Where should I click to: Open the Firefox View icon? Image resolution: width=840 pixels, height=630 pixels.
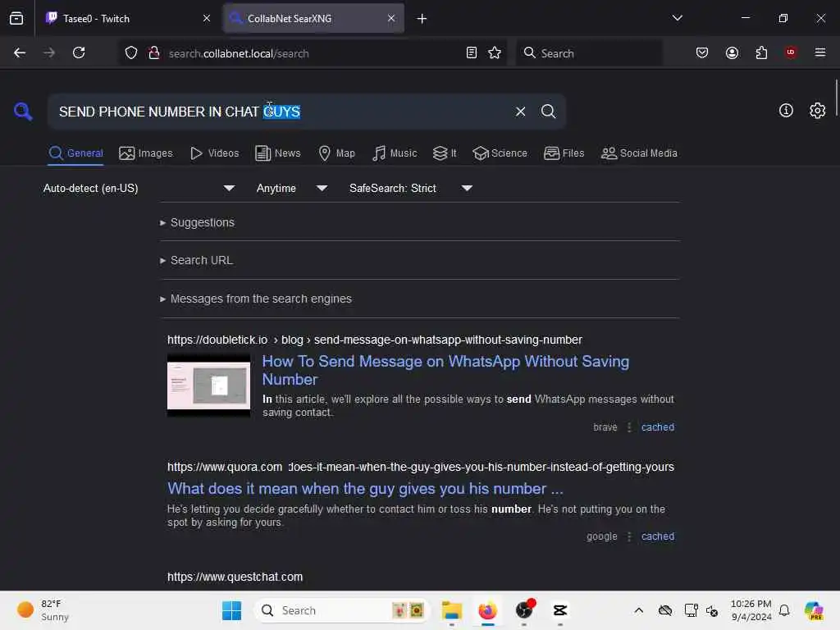tap(16, 18)
